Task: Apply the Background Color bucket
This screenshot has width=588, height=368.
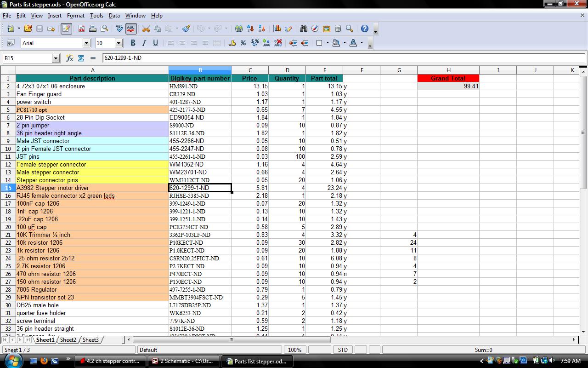Action: pyautogui.click(x=336, y=43)
